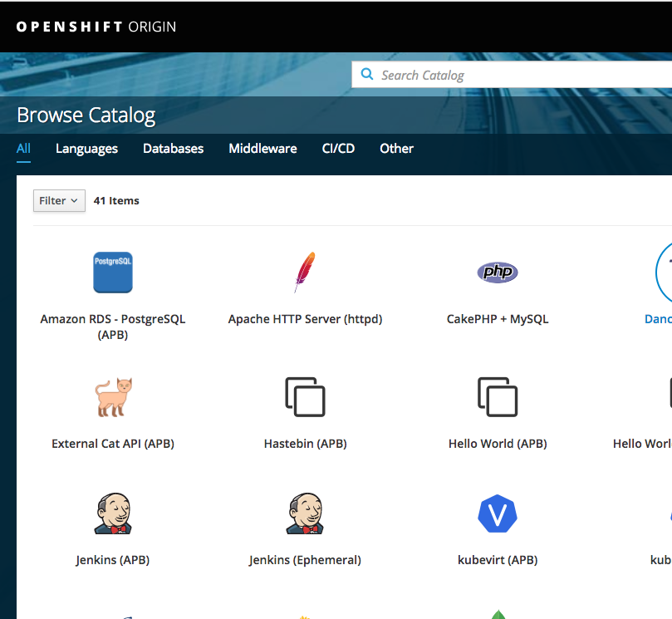Click the PHP logo for CakePHP

[497, 273]
